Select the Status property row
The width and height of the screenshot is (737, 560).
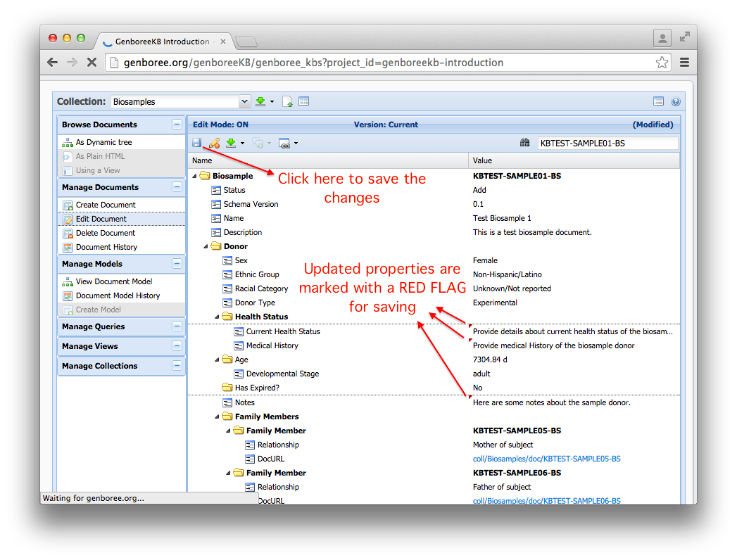tap(434, 190)
